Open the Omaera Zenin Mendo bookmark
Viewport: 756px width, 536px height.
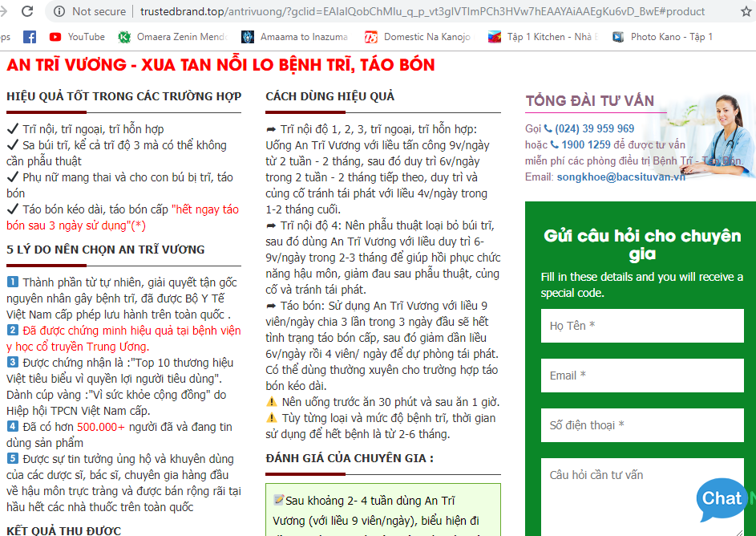tap(172, 37)
